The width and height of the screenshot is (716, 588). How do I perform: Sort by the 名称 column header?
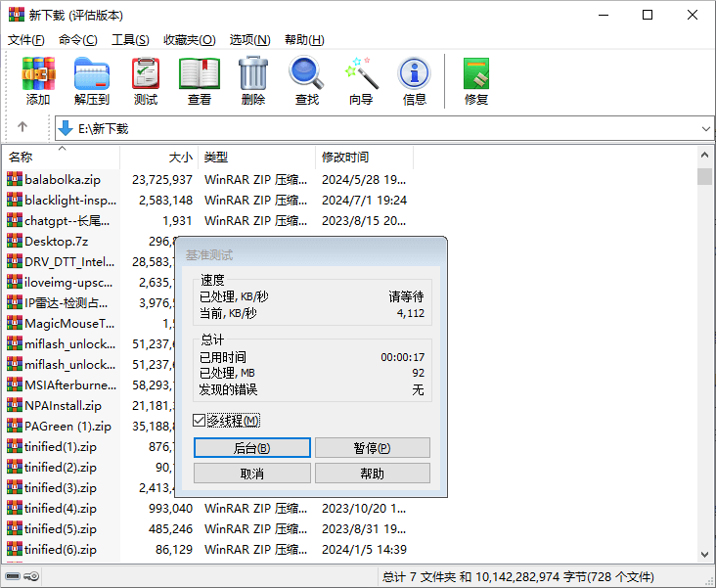pos(62,158)
